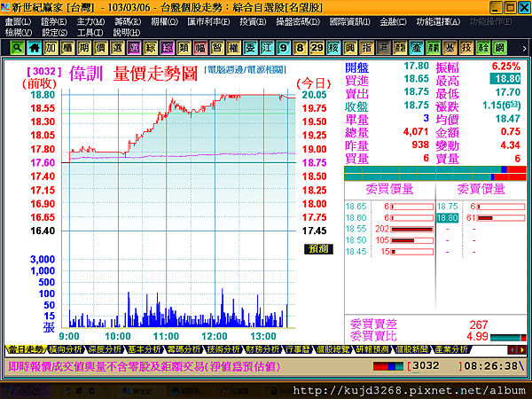
Task: Open the 期 futures toolbar icon
Action: [x=84, y=48]
